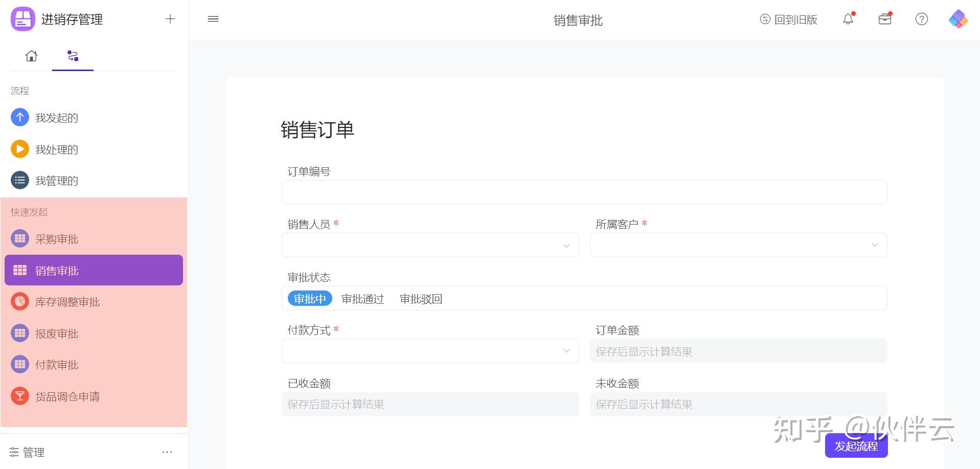980x469 pixels.
Task: Click the three-dots more icon beside 管理
Action: [x=167, y=452]
